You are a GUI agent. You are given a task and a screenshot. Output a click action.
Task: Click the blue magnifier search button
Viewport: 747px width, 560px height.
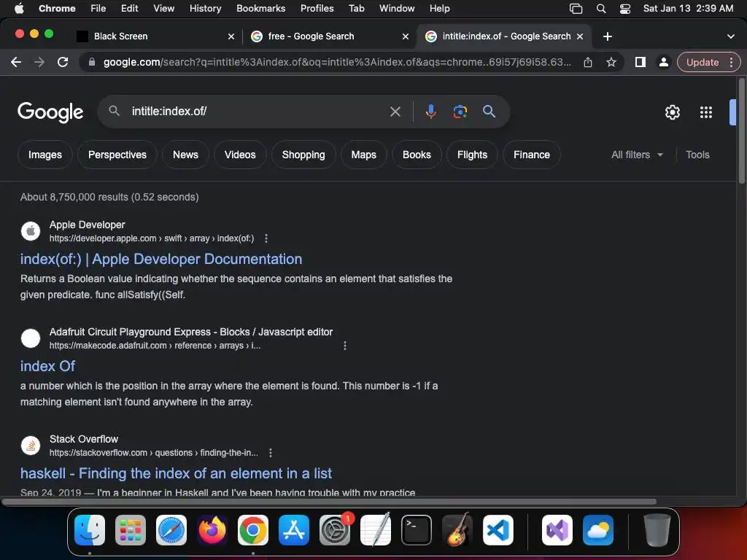(x=489, y=112)
